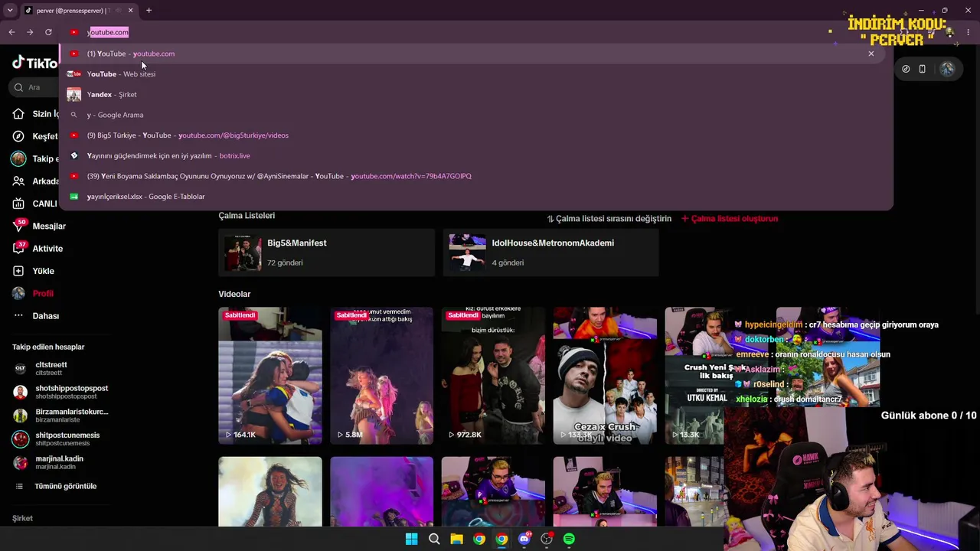Remove the YouTube youtube.com suggestion
The height and width of the screenshot is (551, 980).
[x=871, y=54]
